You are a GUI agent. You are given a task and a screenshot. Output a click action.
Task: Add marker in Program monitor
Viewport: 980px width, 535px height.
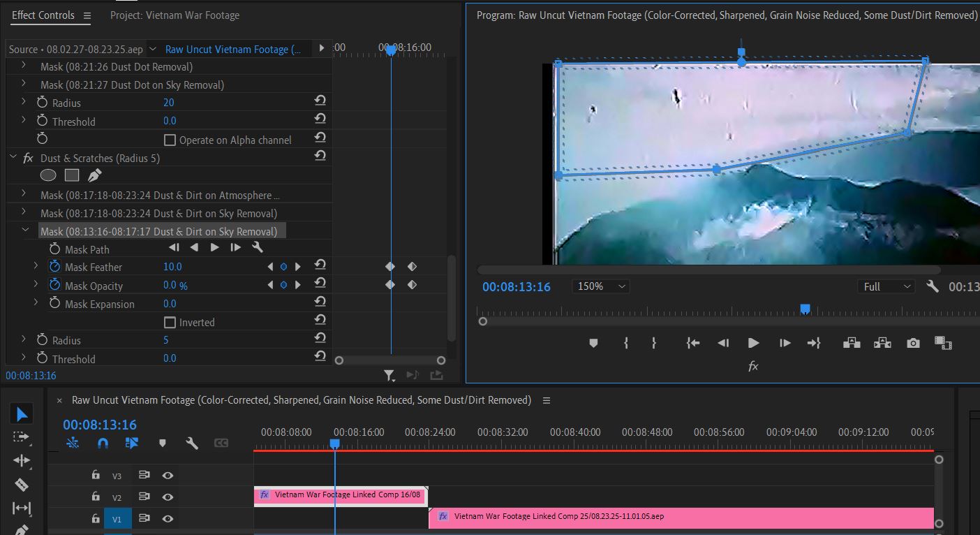point(593,343)
